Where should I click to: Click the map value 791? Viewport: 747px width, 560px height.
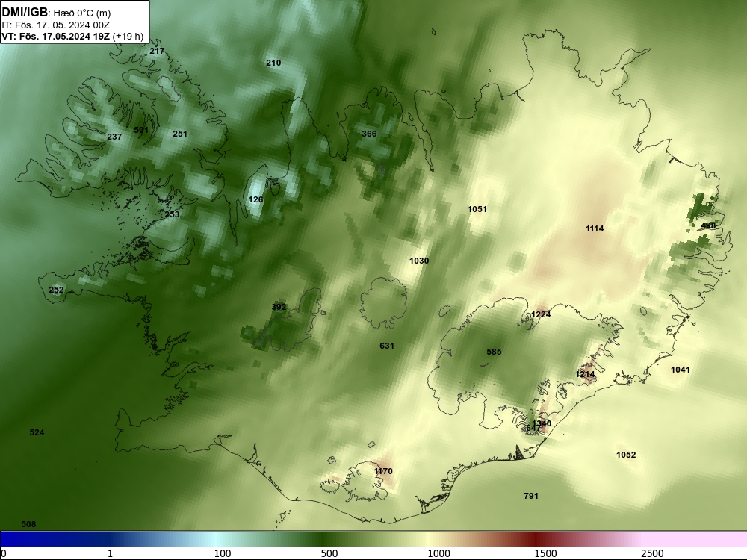click(x=531, y=497)
